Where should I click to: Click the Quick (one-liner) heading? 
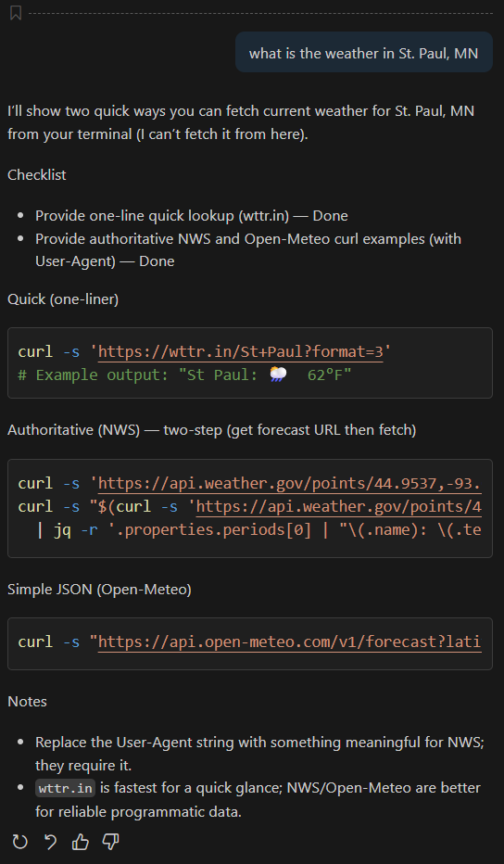[63, 299]
